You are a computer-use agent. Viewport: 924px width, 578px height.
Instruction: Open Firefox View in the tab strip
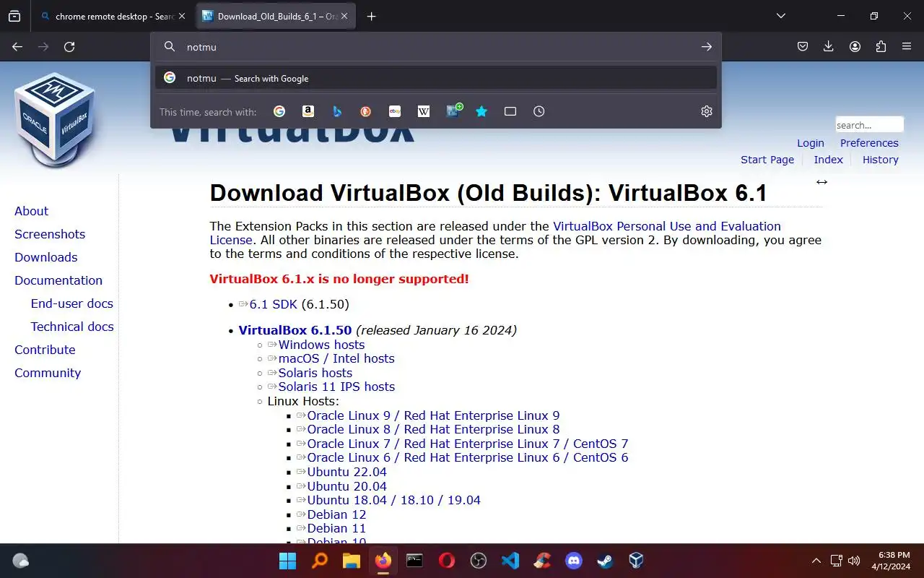(x=14, y=16)
